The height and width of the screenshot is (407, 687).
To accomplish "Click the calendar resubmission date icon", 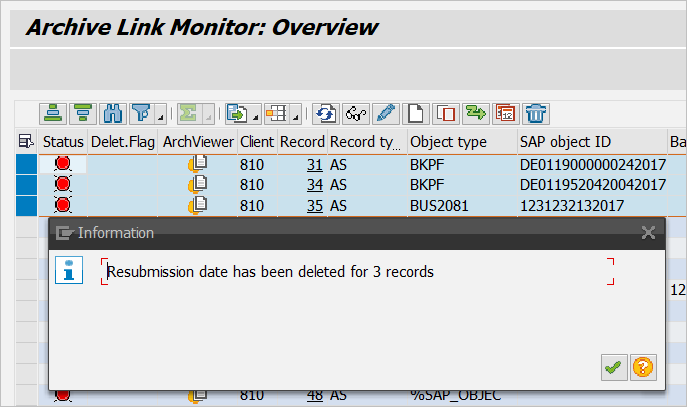I will [x=506, y=113].
